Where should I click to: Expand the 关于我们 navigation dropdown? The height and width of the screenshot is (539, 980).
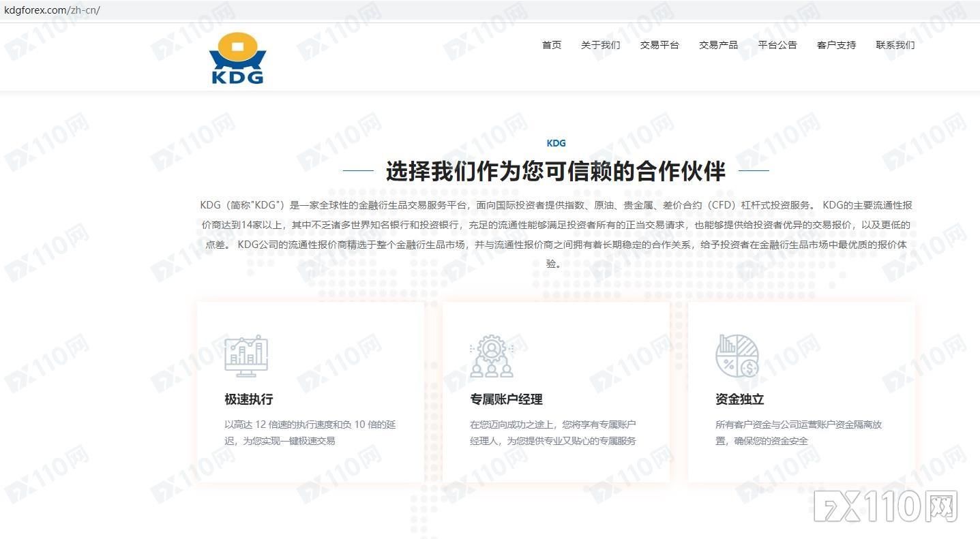click(600, 45)
